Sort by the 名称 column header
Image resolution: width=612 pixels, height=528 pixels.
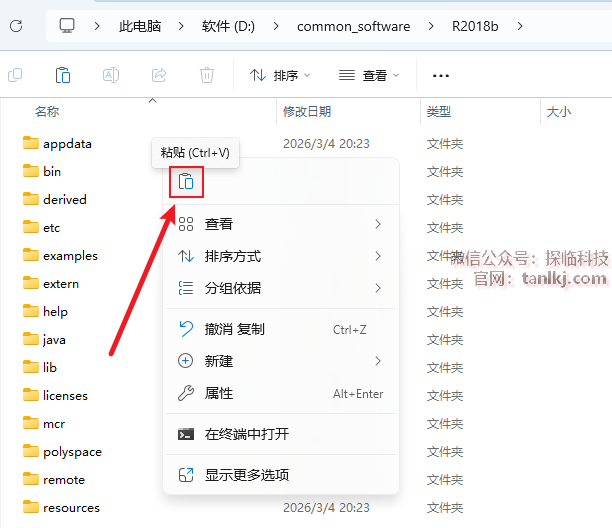(47, 112)
